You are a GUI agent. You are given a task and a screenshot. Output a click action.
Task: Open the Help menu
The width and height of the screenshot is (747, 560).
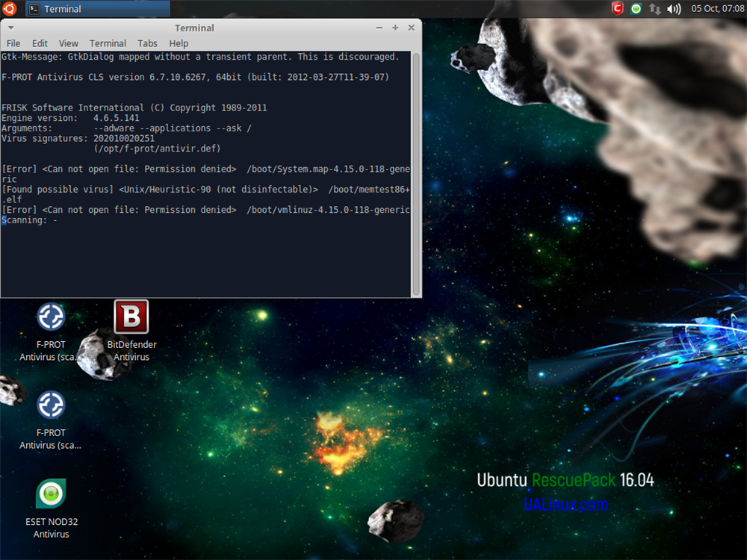pos(179,43)
